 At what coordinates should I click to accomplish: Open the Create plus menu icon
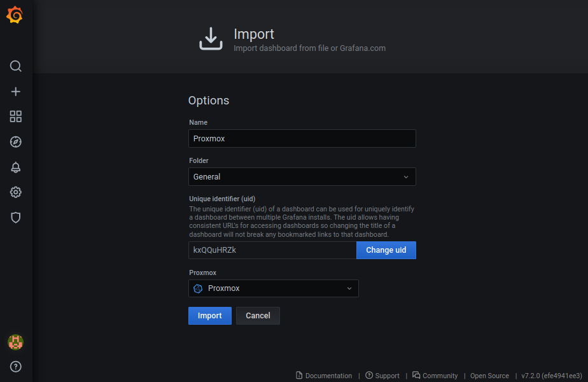pos(15,92)
